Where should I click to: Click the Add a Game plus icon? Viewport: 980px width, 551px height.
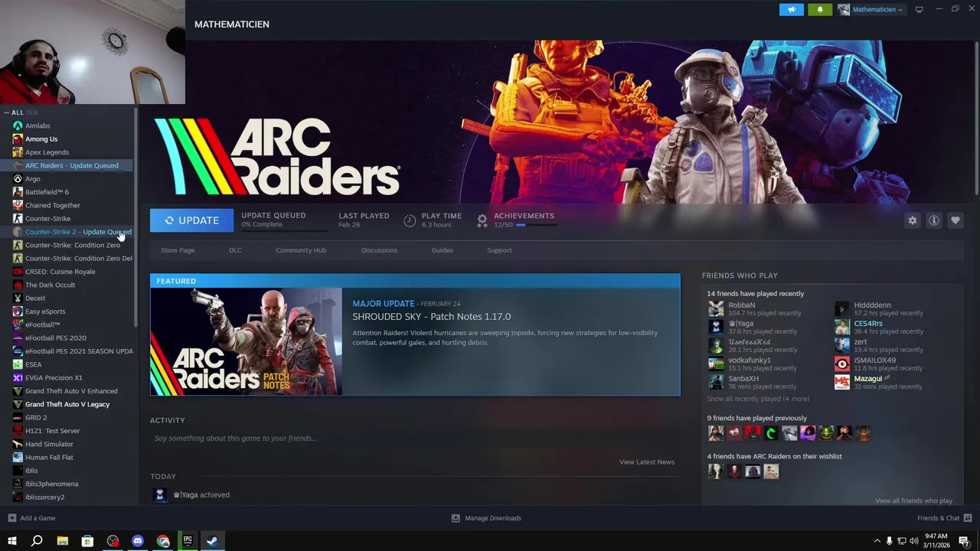coord(11,518)
